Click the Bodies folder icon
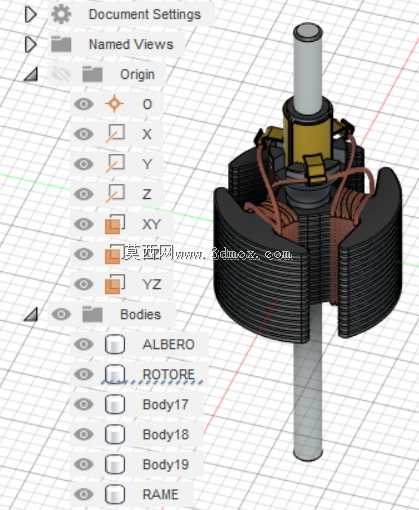This screenshot has width=419, height=510. [x=92, y=314]
